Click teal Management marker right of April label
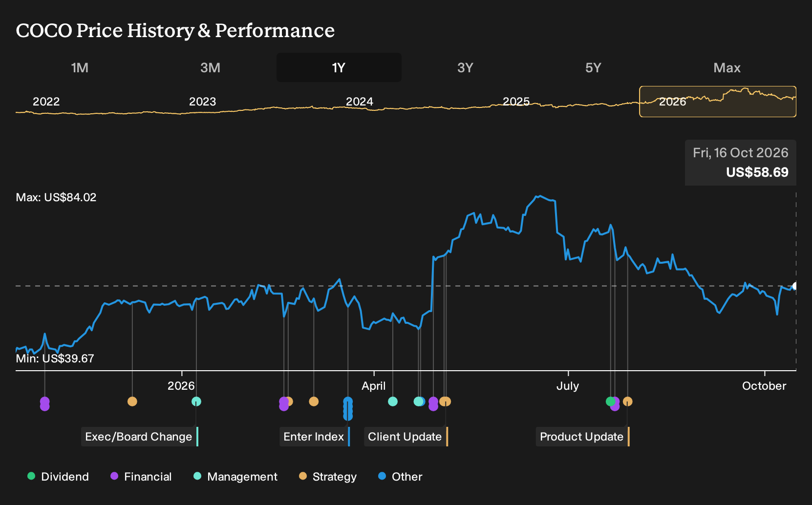The image size is (812, 505). coord(392,401)
